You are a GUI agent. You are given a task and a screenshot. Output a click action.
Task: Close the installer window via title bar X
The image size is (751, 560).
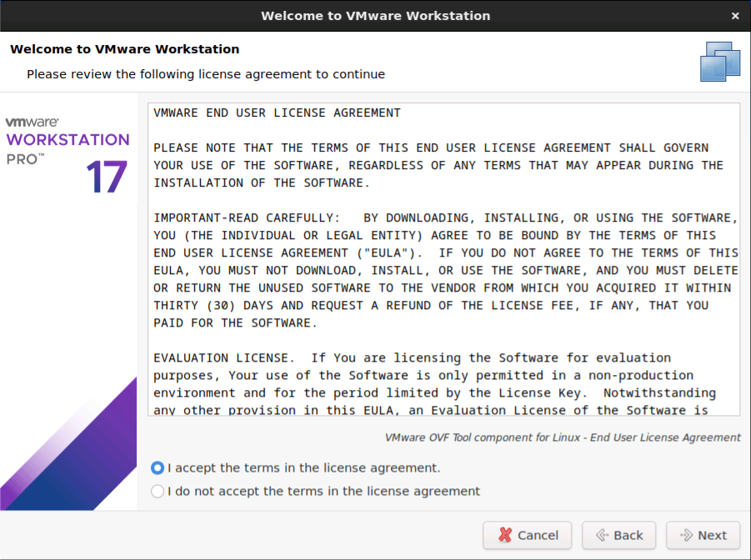coord(734,16)
